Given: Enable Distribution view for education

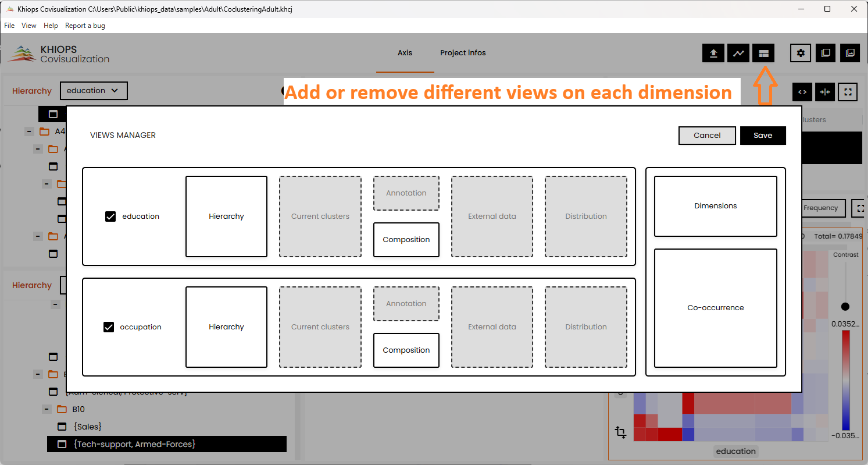Looking at the screenshot, I should pyautogui.click(x=586, y=216).
